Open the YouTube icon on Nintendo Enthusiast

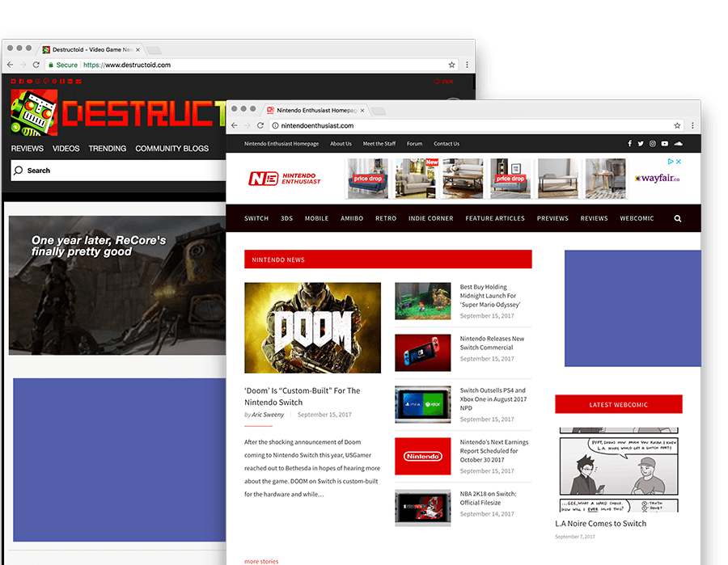[x=665, y=144]
